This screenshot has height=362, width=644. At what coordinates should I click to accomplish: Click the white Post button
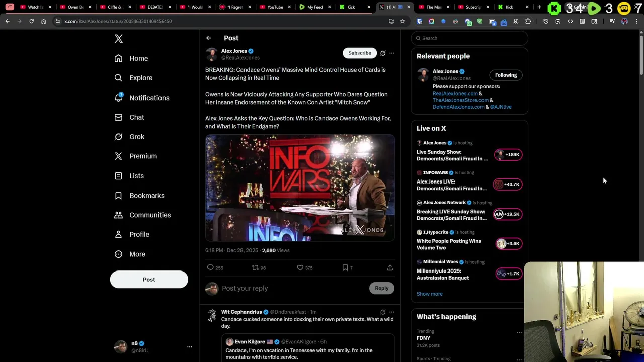click(149, 280)
